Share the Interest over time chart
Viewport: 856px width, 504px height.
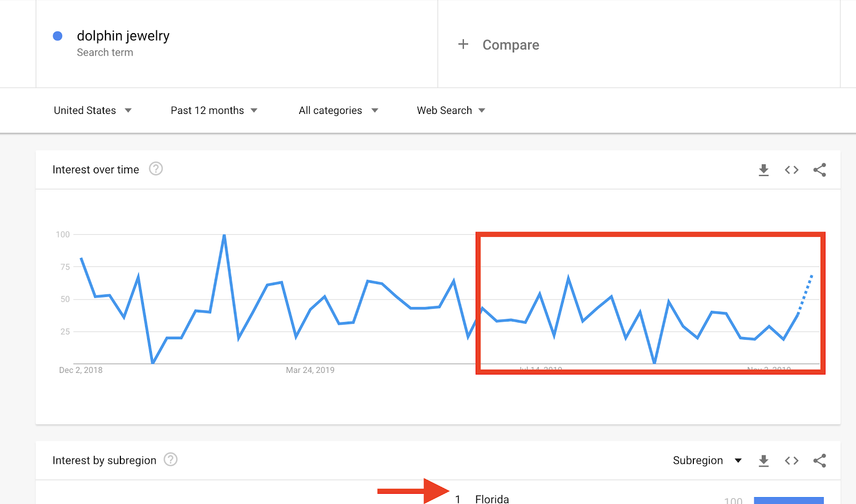[x=820, y=170]
